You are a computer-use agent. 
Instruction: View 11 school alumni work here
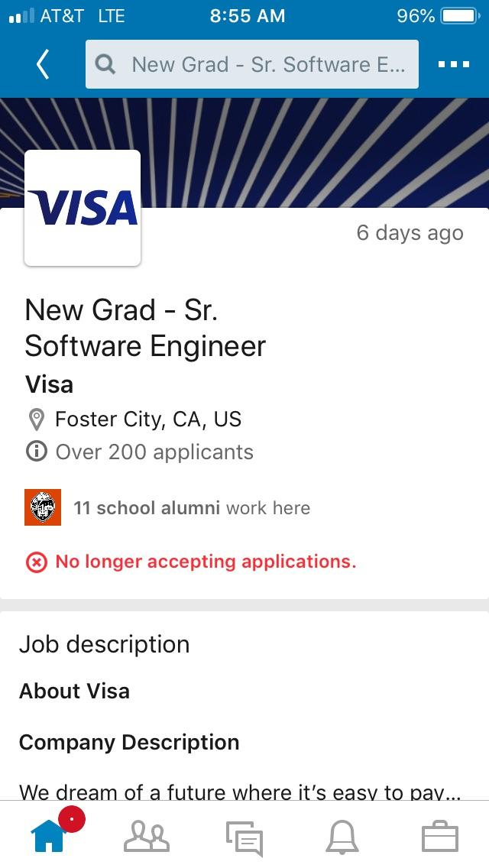pyautogui.click(x=192, y=507)
